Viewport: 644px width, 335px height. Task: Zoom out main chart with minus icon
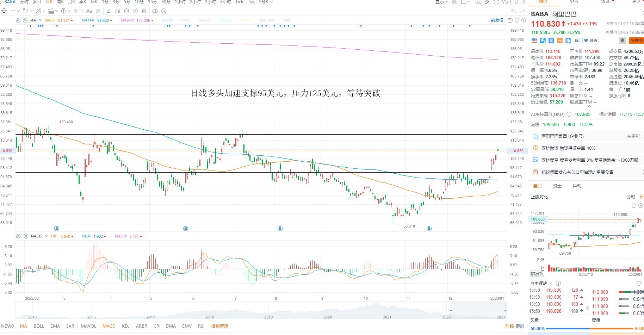(x=517, y=20)
